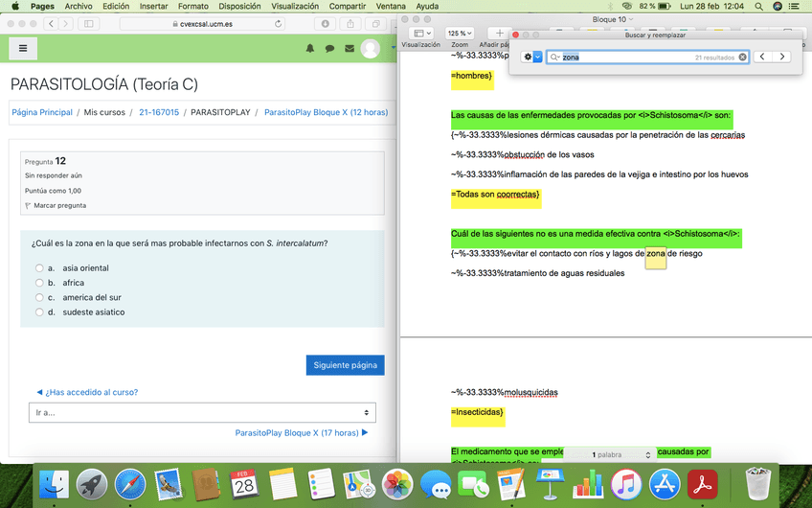This screenshot has width=812, height=508.
Task: Click the Safari sidebar toggle icon
Action: (x=89, y=23)
